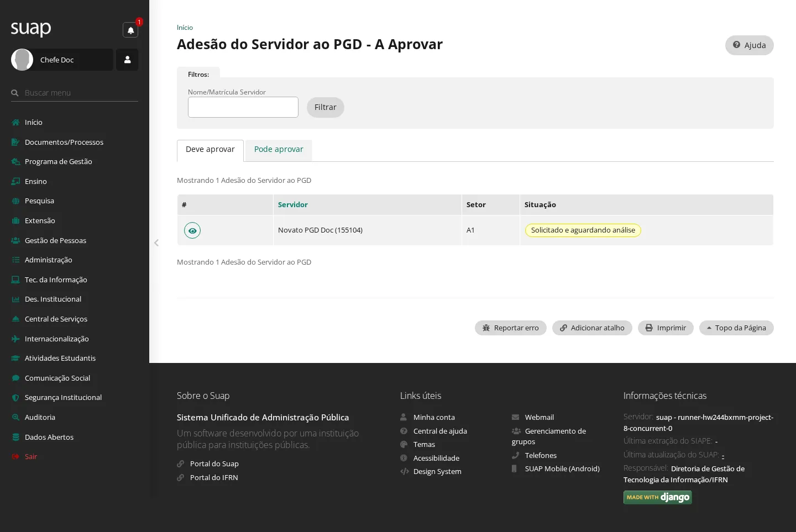Expand Gestão de Pessoas menu

[x=75, y=240]
